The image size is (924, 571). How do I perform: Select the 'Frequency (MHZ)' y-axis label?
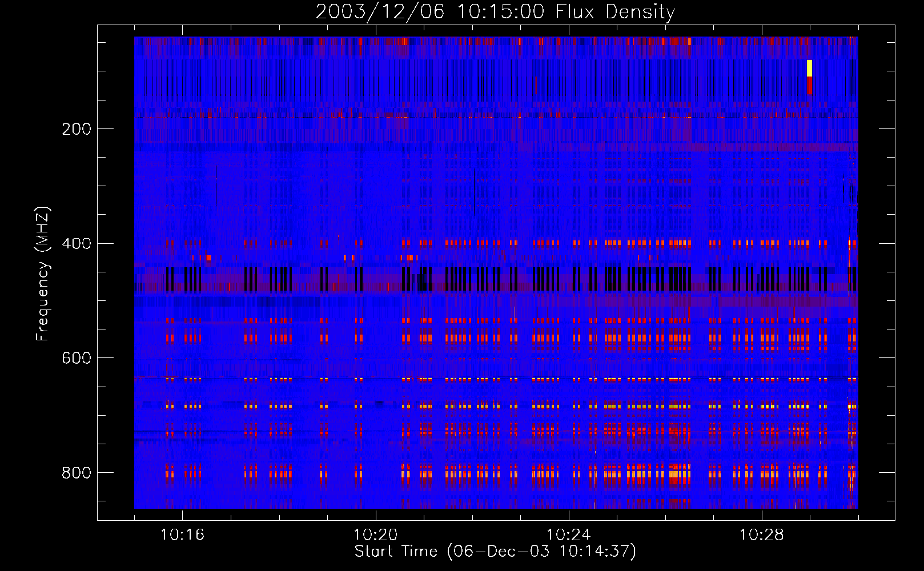pyautogui.click(x=43, y=274)
